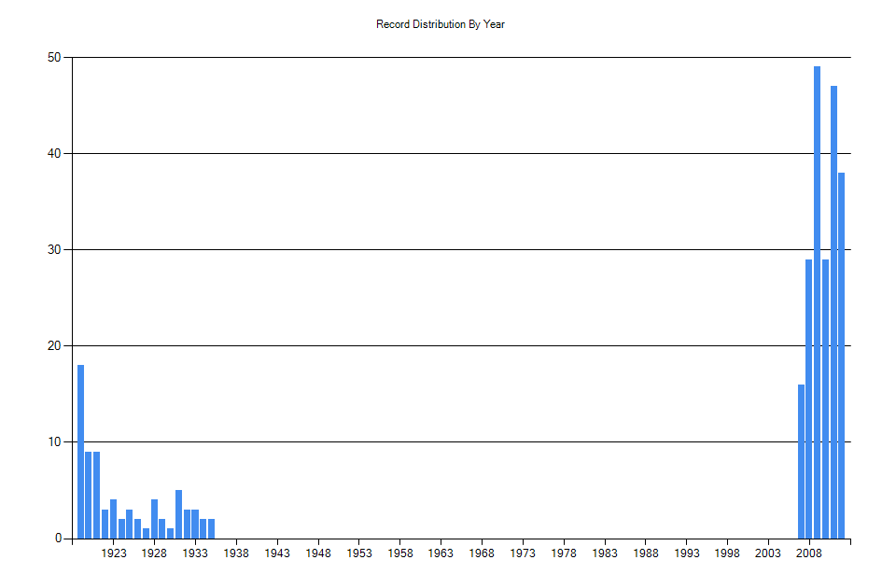The image size is (882, 588).
Task: Select the y-axis label 40
Action: [x=54, y=153]
